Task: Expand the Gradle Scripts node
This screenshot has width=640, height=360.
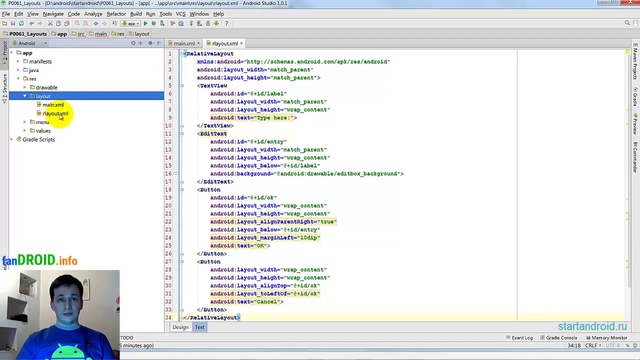Action: [12, 139]
